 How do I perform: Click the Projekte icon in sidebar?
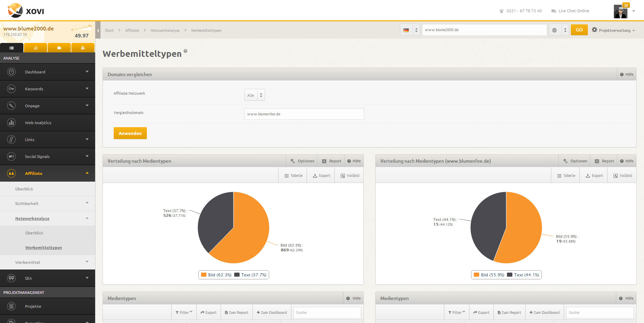pyautogui.click(x=12, y=306)
